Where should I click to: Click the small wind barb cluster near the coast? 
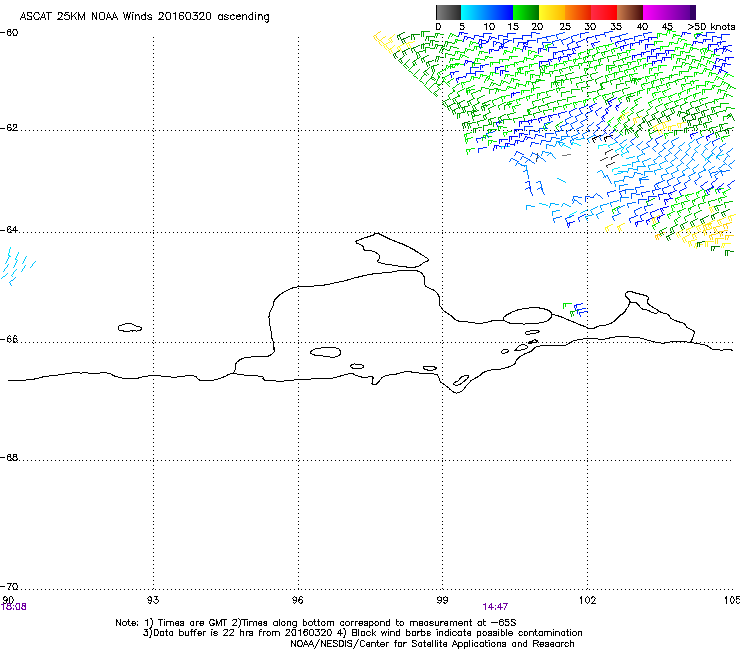[576, 310]
